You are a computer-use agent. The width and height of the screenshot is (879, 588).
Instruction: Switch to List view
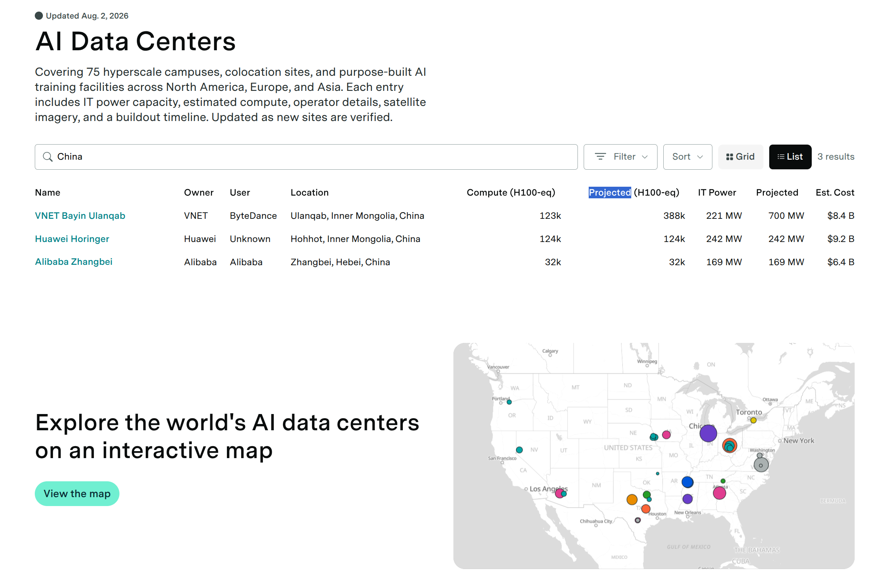point(790,157)
